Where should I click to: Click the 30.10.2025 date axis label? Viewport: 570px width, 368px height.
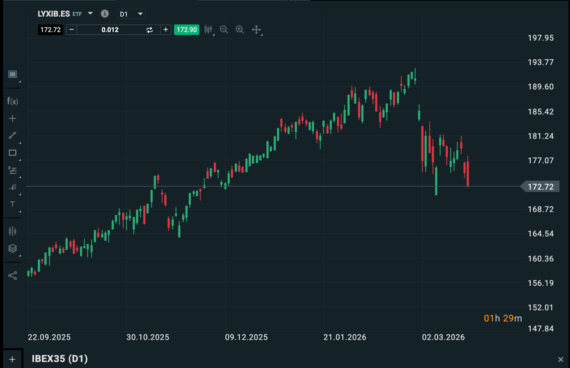pos(148,337)
